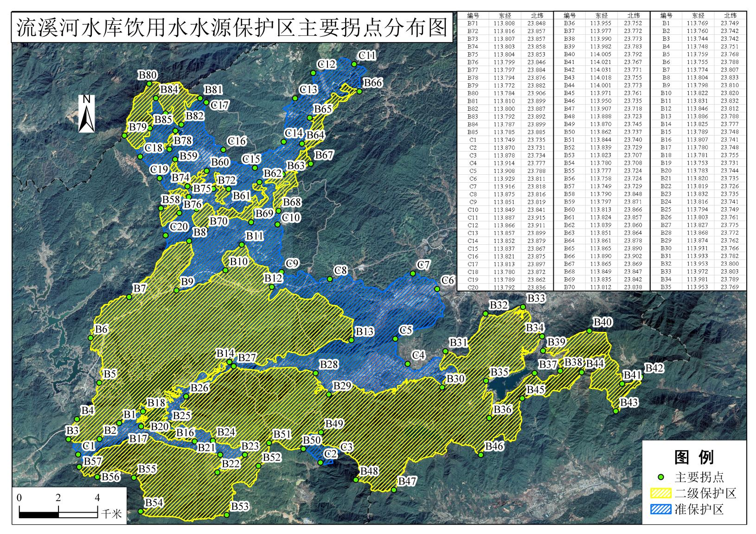Select the B33 marker dot
This screenshot has width=756, height=534.
tap(523, 307)
